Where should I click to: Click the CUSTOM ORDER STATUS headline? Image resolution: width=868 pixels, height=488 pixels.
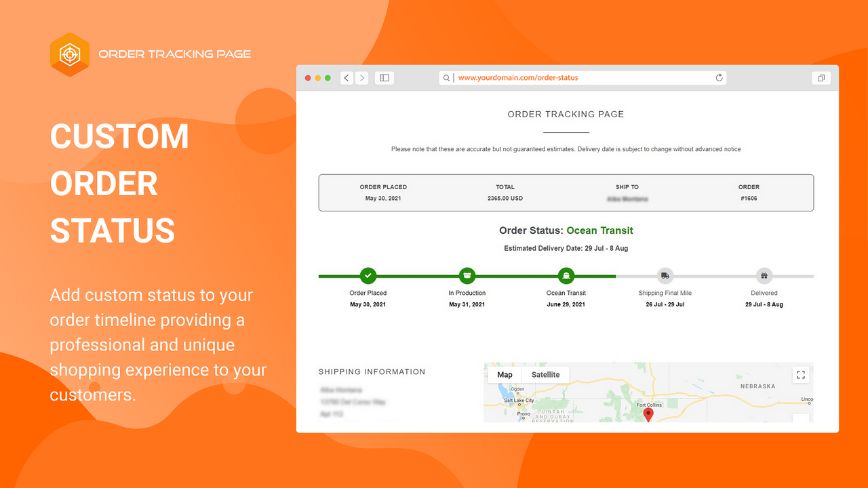(119, 184)
